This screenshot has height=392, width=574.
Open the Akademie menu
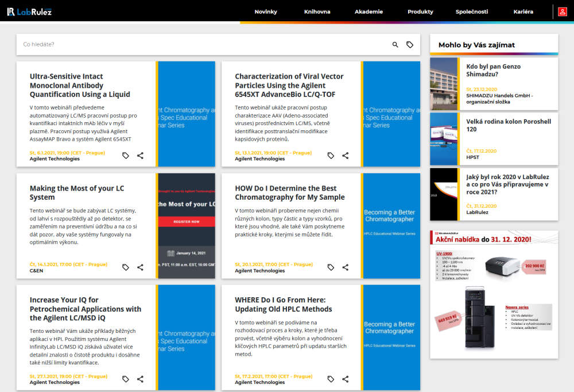tap(369, 11)
